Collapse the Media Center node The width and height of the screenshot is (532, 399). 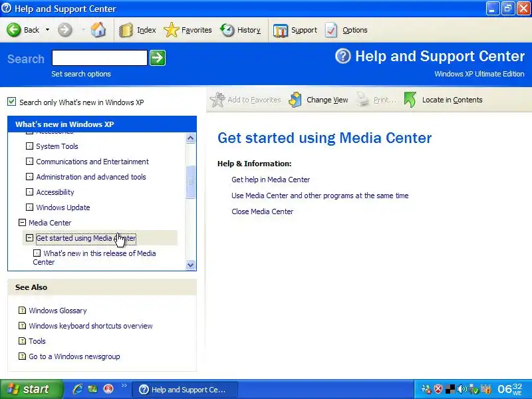(x=22, y=222)
